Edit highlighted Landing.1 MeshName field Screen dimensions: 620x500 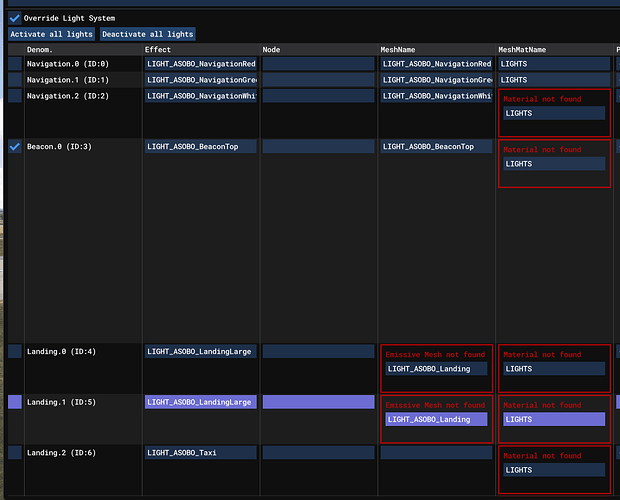point(437,419)
